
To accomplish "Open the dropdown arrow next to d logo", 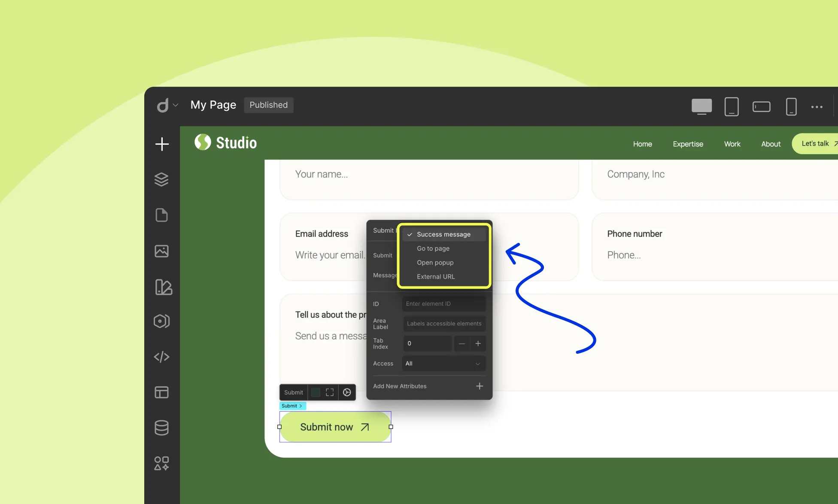I will tap(176, 105).
